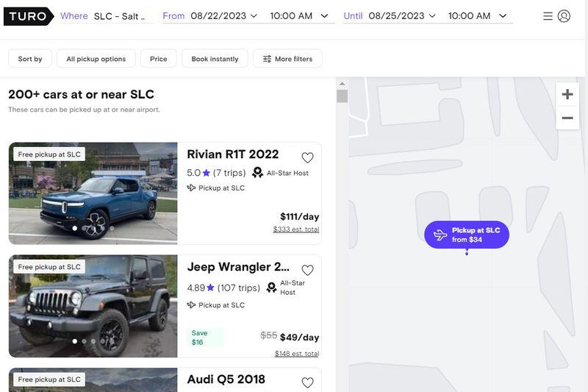Click the 200+ cars at or near SLC heading
The width and height of the screenshot is (588, 392).
pyautogui.click(x=81, y=94)
